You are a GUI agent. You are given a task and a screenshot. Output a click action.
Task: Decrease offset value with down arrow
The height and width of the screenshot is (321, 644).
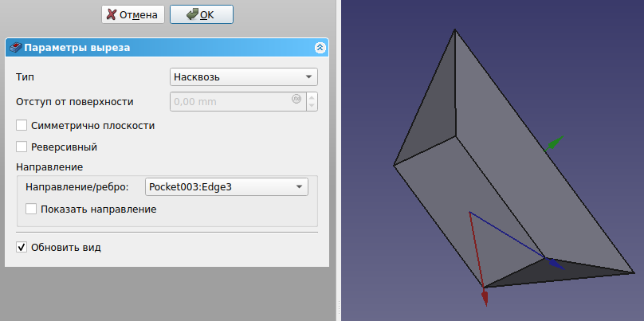[312, 106]
